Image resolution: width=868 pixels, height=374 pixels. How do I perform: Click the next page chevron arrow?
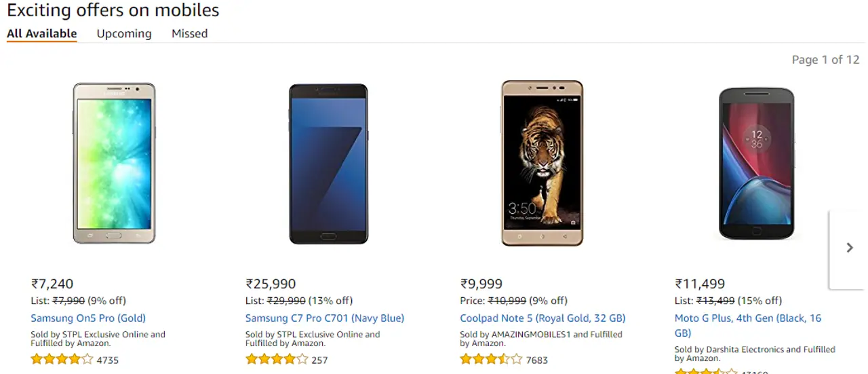coord(850,248)
